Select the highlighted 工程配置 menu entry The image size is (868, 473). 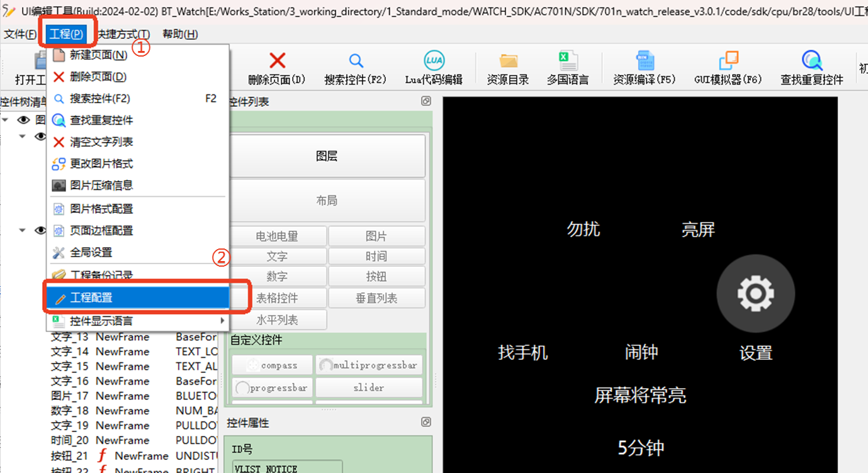137,298
